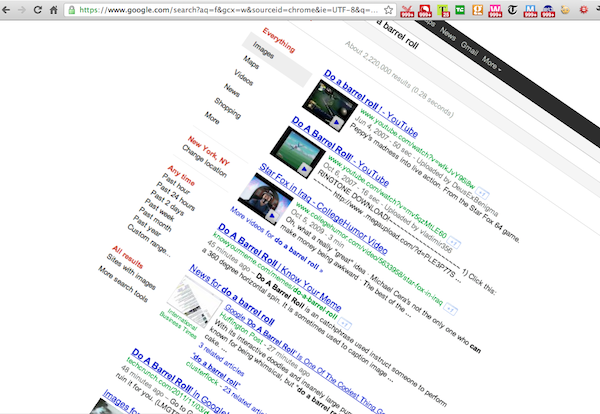This screenshot has width=600, height=414.
Task: Expand More search tools in sidebar
Action: pos(123,284)
